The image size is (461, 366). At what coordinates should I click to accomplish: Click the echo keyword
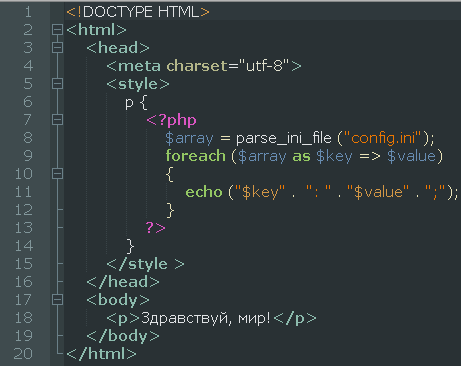(x=204, y=192)
